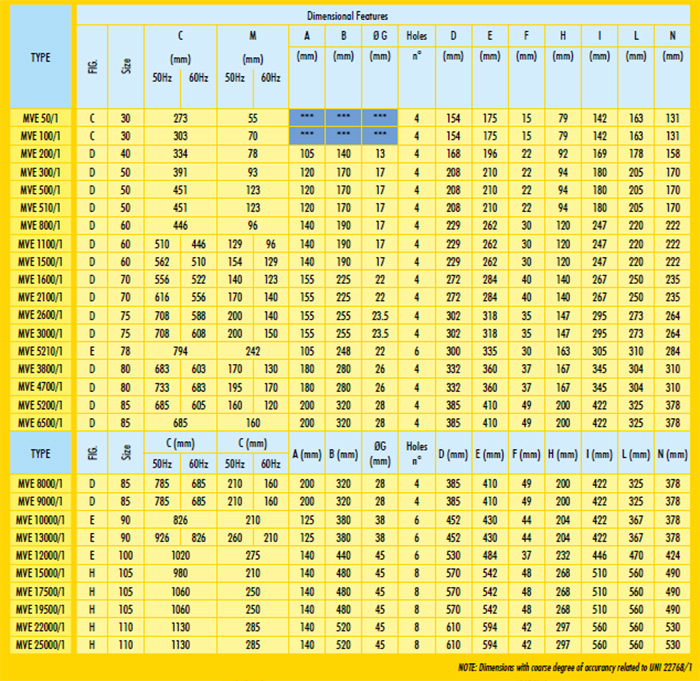Viewport: 700px width, 681px height.
Task: Select the blue '***' ØG cell of MVE 100/1
Action: tap(380, 135)
